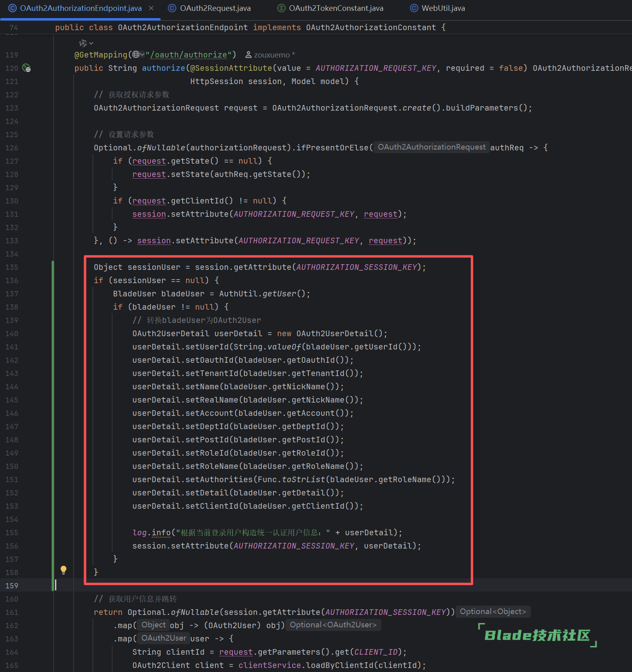This screenshot has height=672, width=632.
Task: Click the class icon on WebUtil.java tab
Action: [414, 8]
